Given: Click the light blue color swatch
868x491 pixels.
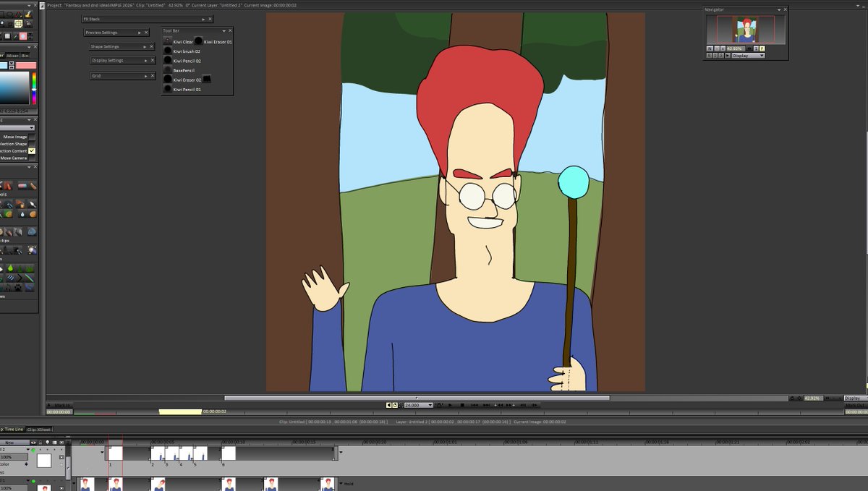Looking at the screenshot, I should [x=4, y=66].
